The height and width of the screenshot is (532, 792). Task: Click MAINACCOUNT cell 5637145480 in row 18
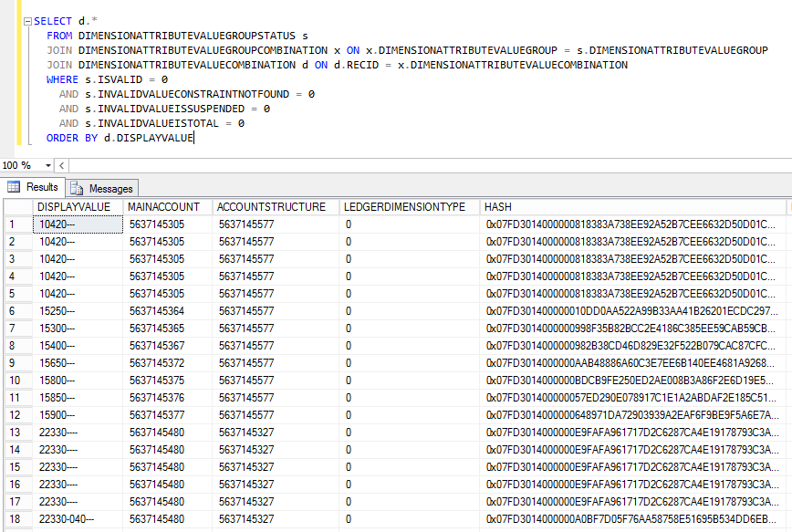168,519
